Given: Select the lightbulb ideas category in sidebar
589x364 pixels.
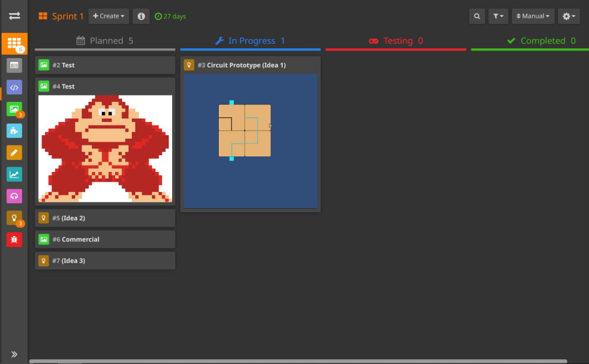Looking at the screenshot, I should tap(14, 217).
